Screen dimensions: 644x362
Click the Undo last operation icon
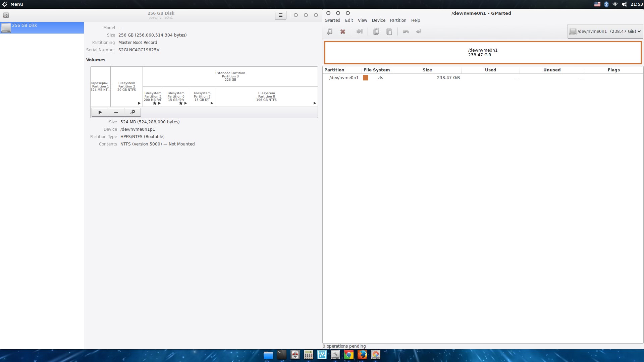[406, 32]
